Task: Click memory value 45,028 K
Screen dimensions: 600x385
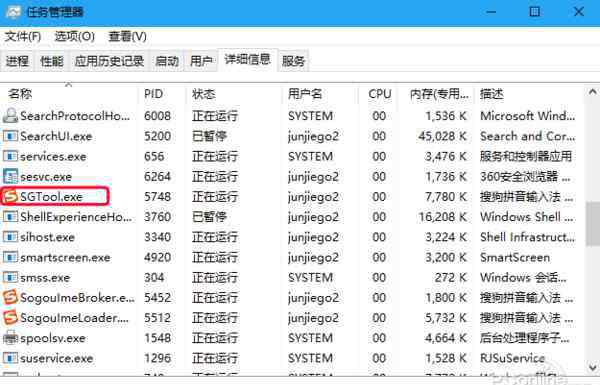Action: coord(443,136)
